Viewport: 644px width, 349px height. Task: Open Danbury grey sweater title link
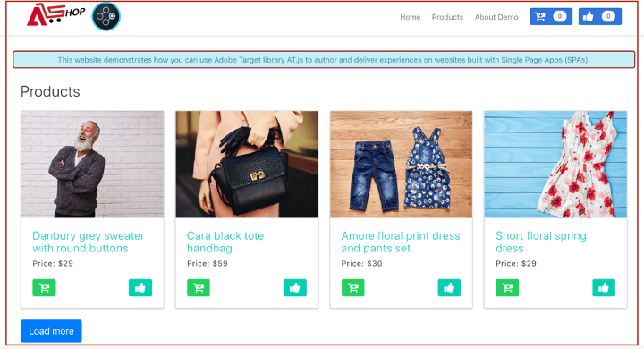click(x=89, y=243)
